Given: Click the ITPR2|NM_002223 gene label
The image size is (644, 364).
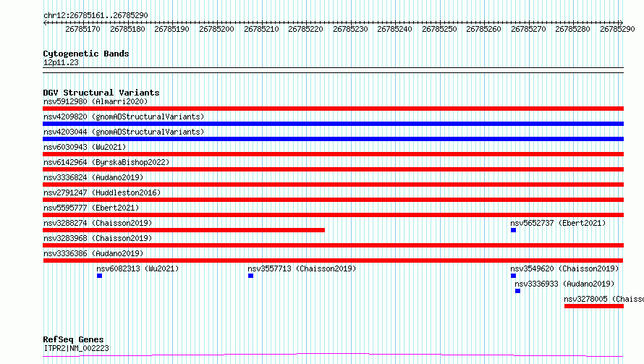Looking at the screenshot, I should point(76,348).
